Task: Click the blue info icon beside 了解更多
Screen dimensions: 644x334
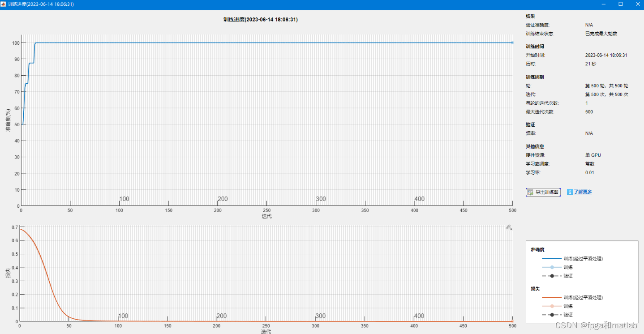Action: (x=570, y=192)
